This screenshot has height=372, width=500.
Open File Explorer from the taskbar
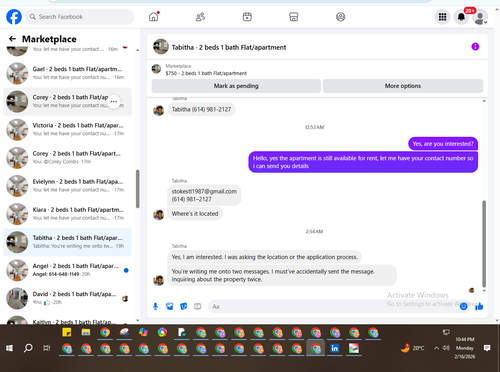coord(86,332)
